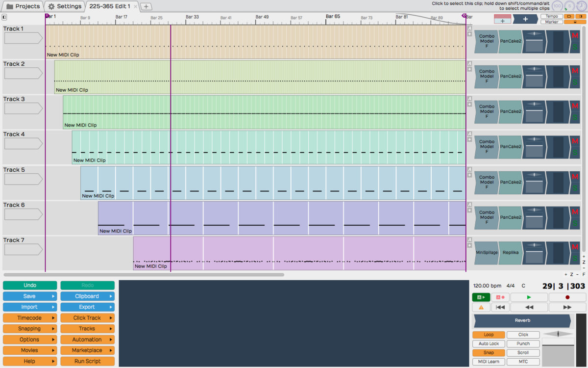This screenshot has width=588, height=368.
Task: Open the Settings tab
Action: coord(65,6)
